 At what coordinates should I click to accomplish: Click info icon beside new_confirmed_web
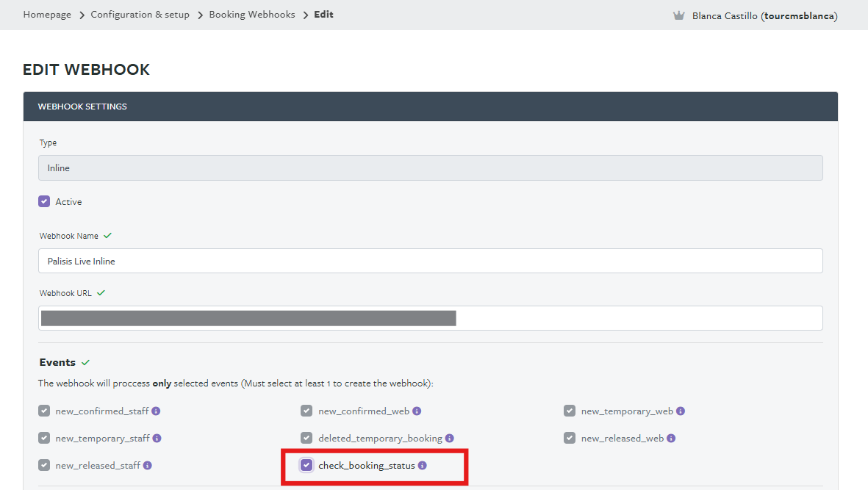coord(417,411)
